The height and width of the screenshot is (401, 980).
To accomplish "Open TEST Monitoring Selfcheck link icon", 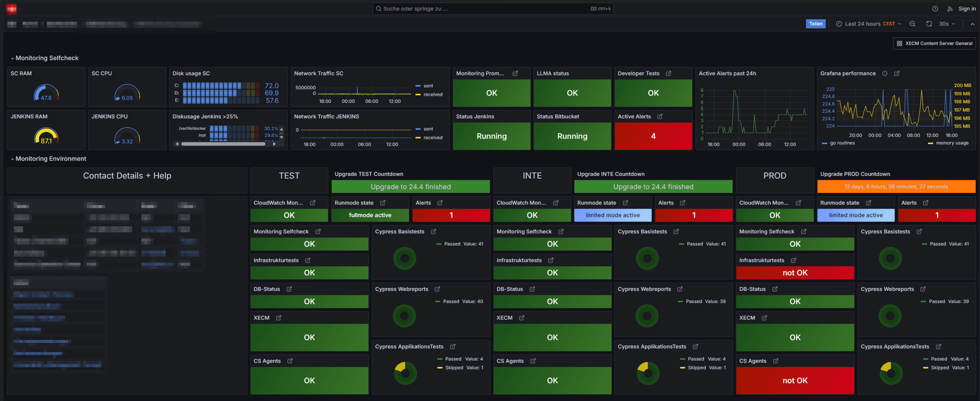I will tap(318, 231).
